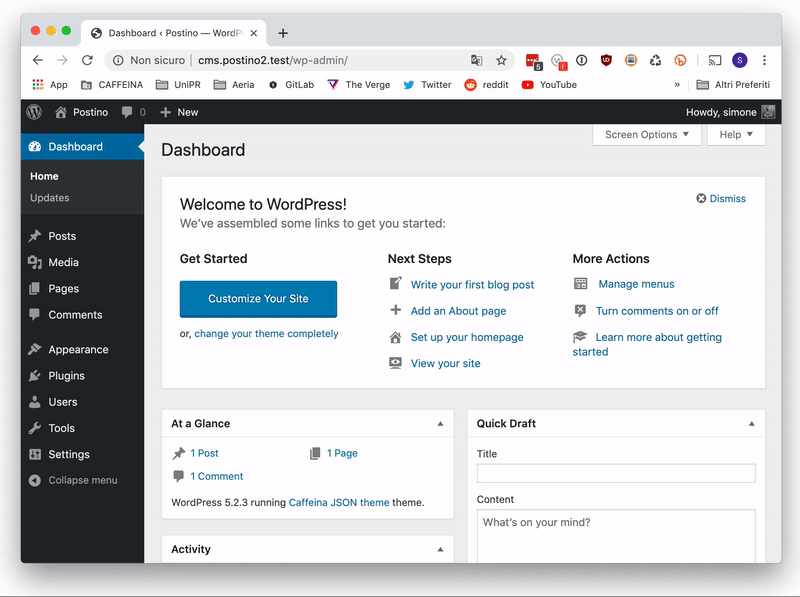
Task: Click Set up your homepage link
Action: pyautogui.click(x=467, y=337)
